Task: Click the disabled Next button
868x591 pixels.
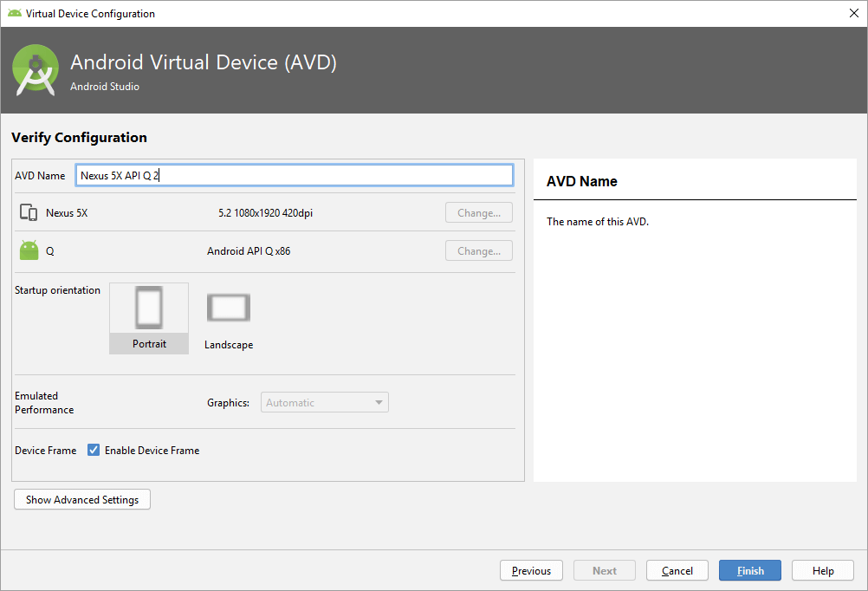Action: click(x=605, y=570)
